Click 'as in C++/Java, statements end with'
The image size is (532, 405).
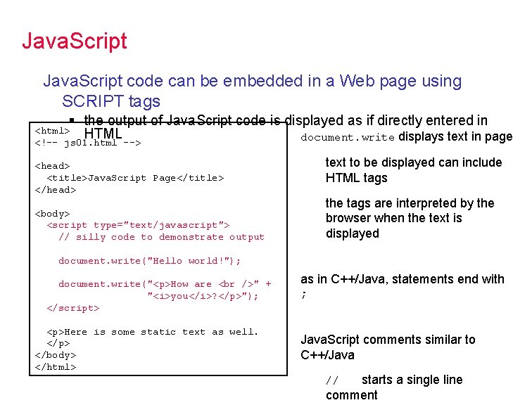click(403, 279)
